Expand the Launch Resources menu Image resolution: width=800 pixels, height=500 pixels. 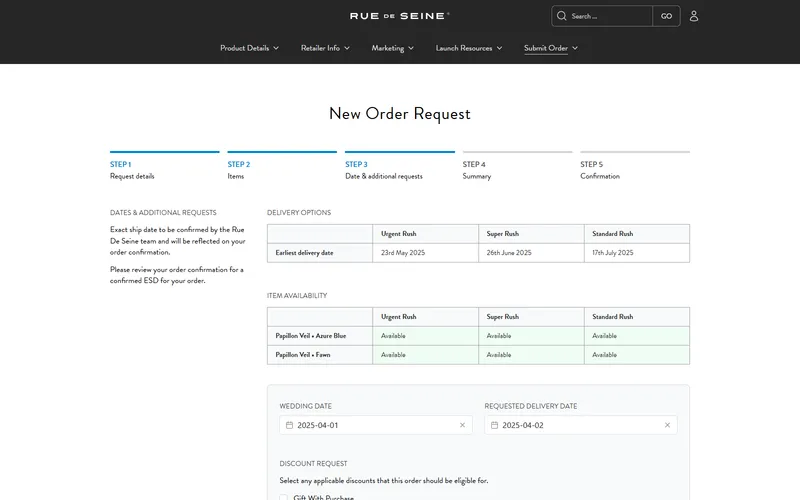[469, 48]
